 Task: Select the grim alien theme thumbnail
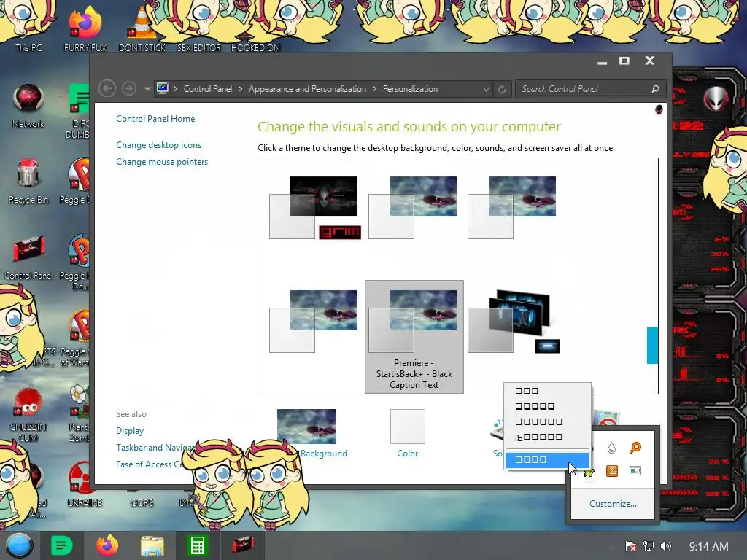point(315,208)
